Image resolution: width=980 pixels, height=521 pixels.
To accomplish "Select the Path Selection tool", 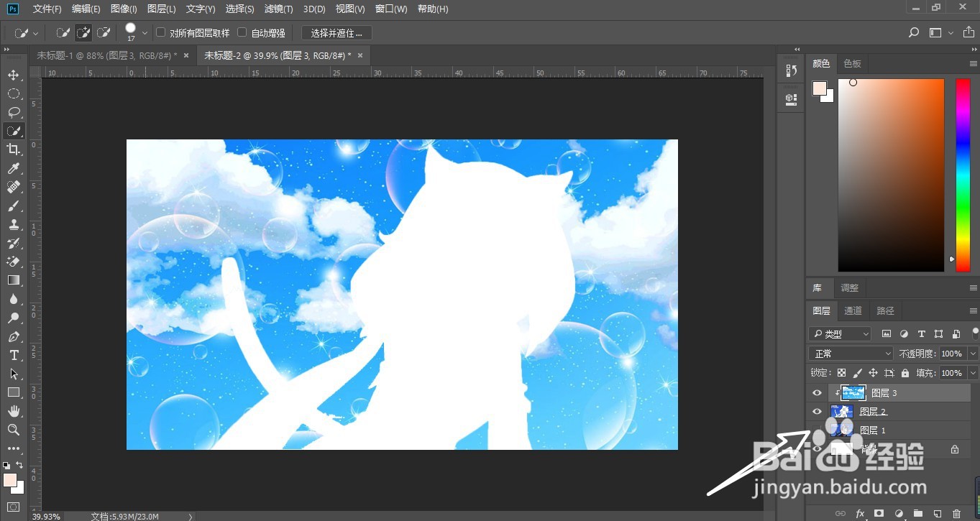I will tap(14, 374).
